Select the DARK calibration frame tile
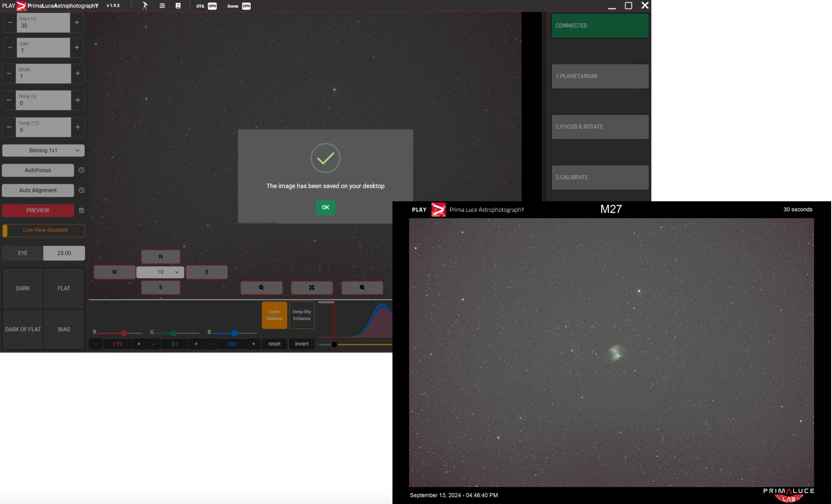The image size is (832, 504). point(23,288)
